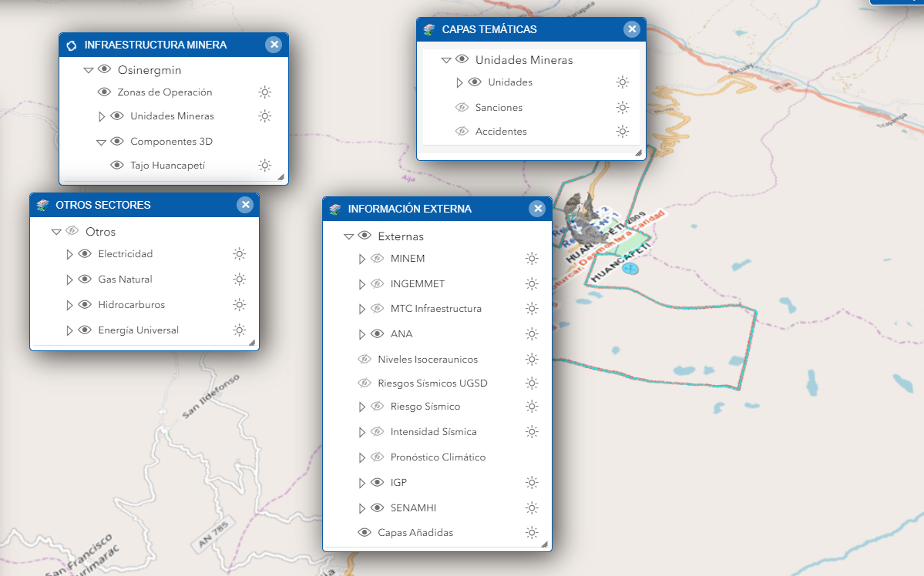Open settings sun icon for Gas Natural

(239, 280)
